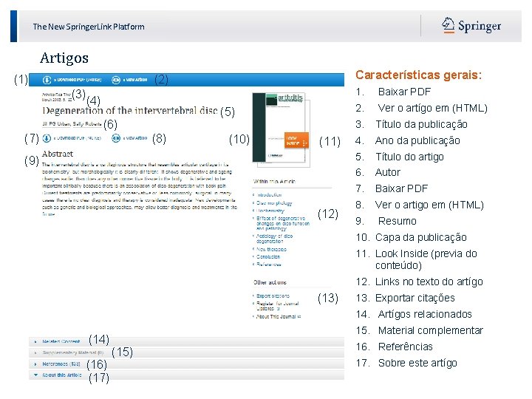
Task: Click View Article link in blue top bar
Action: pyautogui.click(x=135, y=80)
